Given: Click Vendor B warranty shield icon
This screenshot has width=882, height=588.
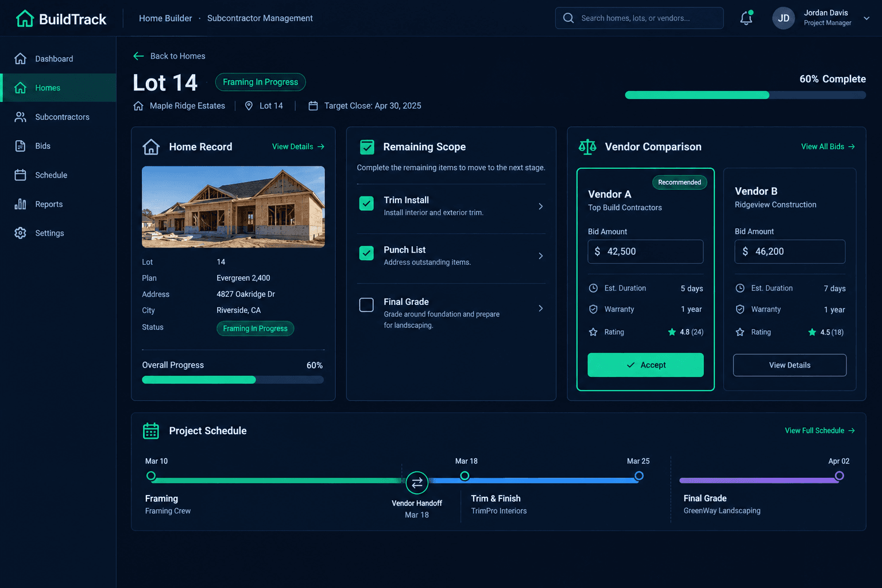Looking at the screenshot, I should coord(740,310).
